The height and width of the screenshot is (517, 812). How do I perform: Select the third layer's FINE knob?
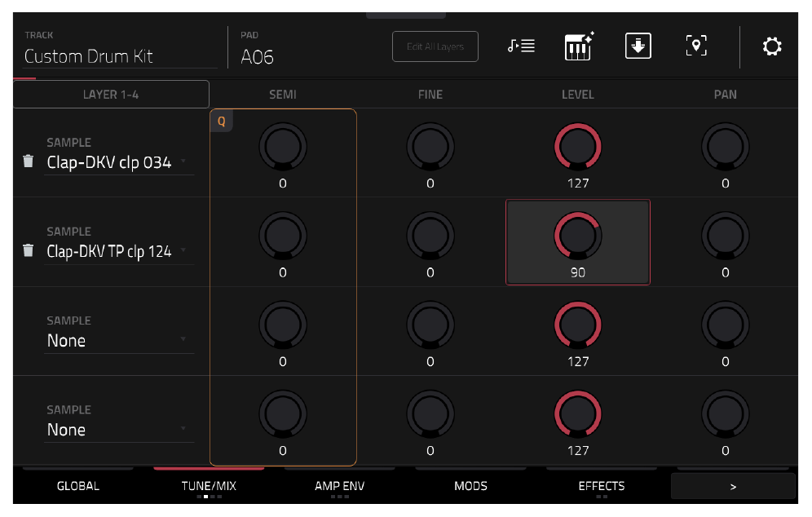pos(430,325)
